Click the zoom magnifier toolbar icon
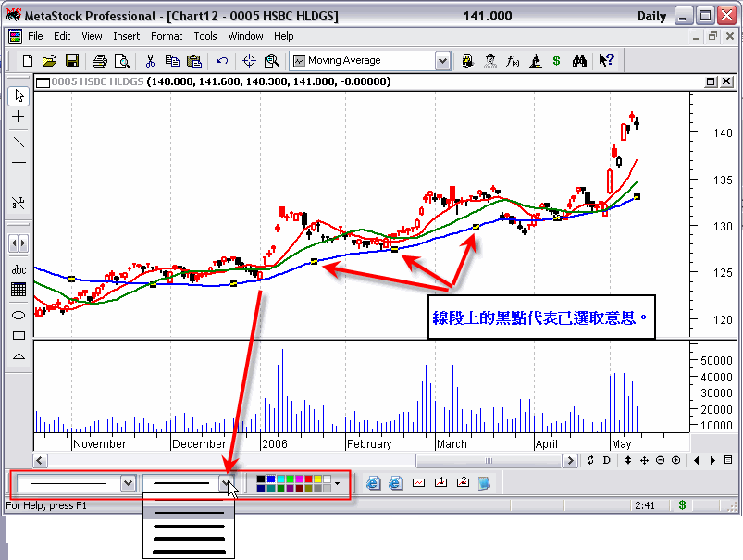 point(272,61)
